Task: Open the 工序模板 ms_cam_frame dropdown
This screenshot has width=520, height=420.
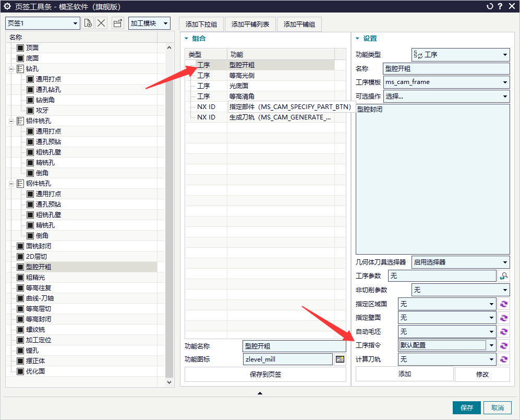Action: tap(446, 82)
